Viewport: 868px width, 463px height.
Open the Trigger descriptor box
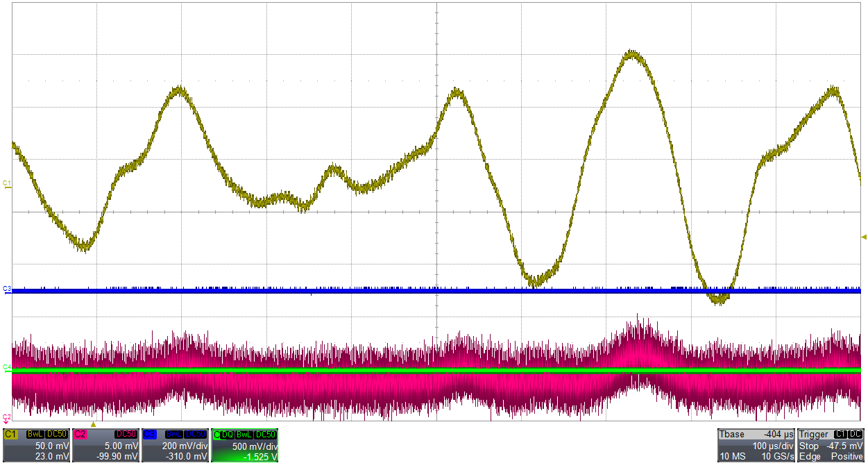[x=831, y=445]
